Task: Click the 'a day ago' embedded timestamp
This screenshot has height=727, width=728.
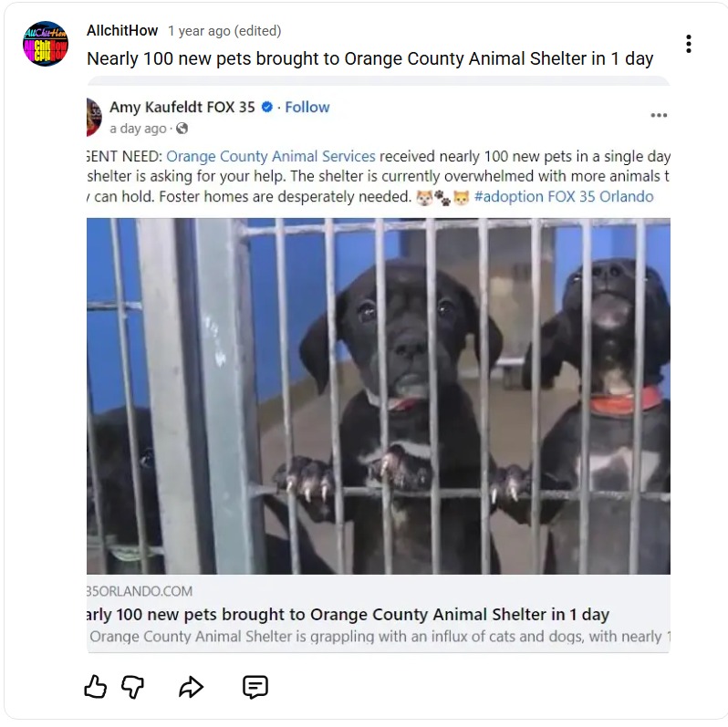Action: [x=138, y=129]
